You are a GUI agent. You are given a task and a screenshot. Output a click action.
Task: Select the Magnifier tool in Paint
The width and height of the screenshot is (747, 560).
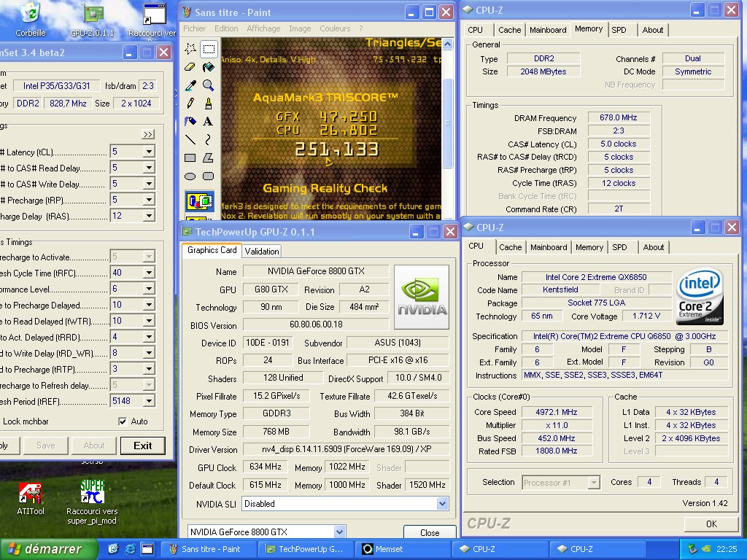[208, 85]
